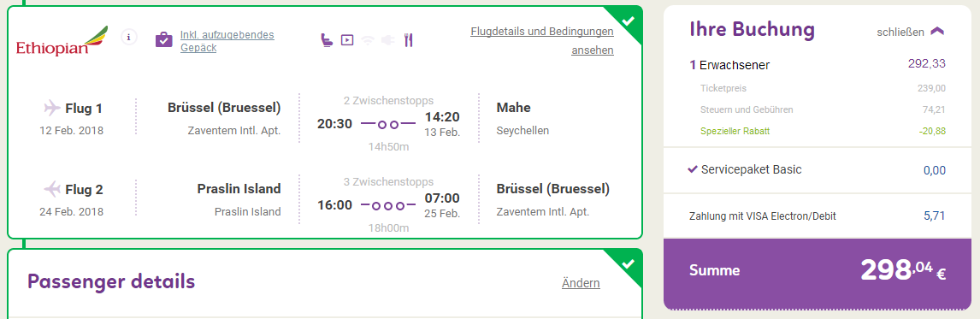The height and width of the screenshot is (319, 980).
Task: Click the greyed-out WiFi icon
Action: click(368, 41)
